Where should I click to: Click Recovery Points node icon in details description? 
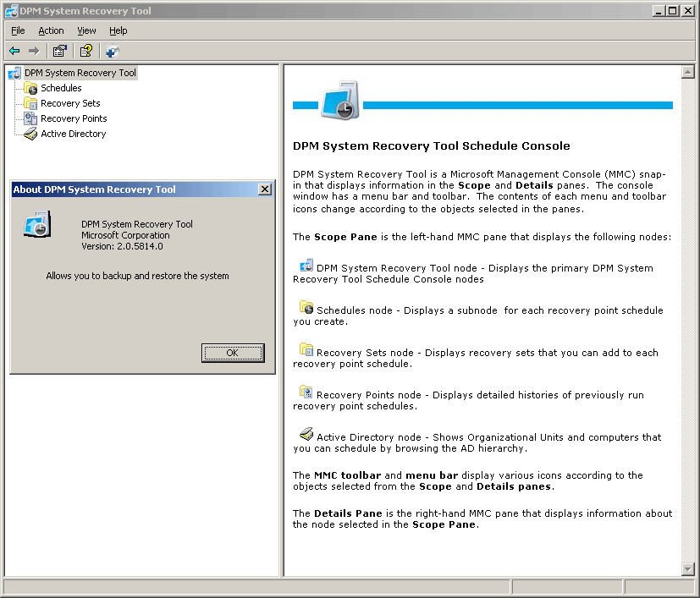coord(306,392)
